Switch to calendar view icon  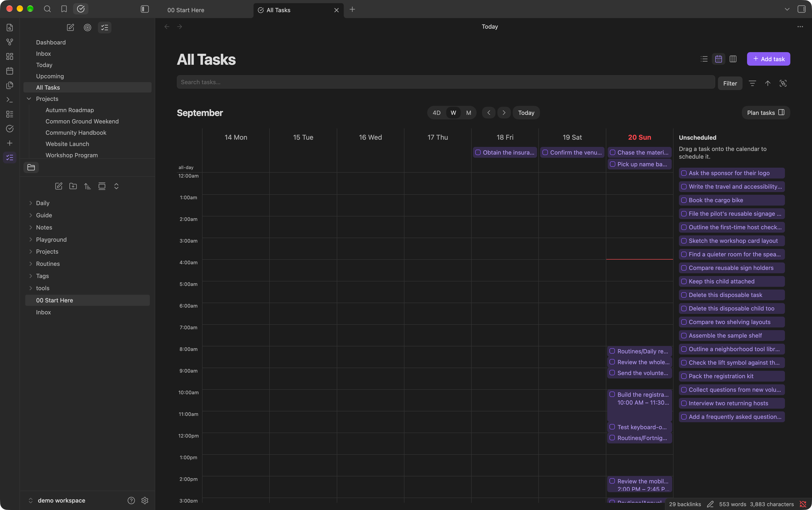(719, 59)
